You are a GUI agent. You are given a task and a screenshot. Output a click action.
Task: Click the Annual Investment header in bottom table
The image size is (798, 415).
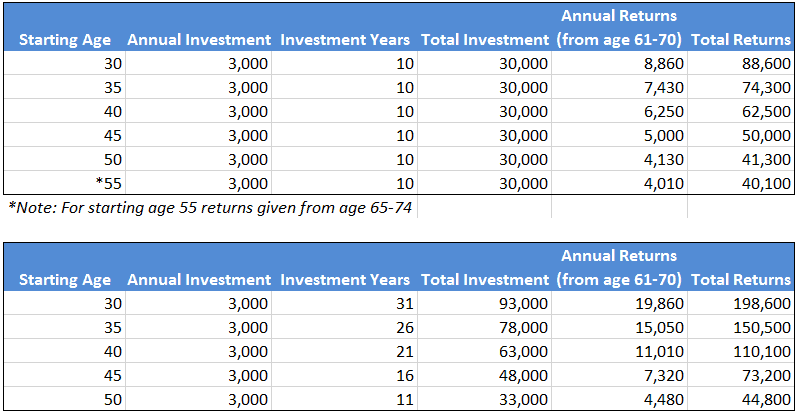(x=198, y=279)
